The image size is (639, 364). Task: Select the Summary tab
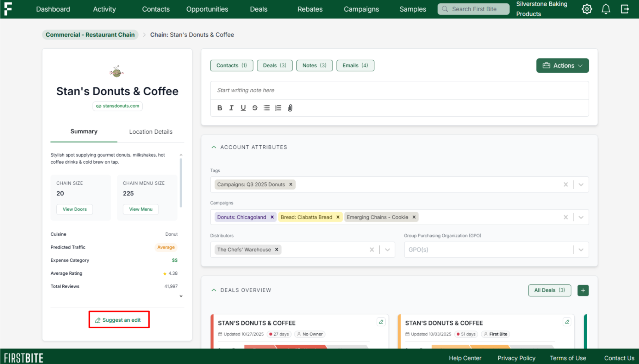(x=84, y=132)
